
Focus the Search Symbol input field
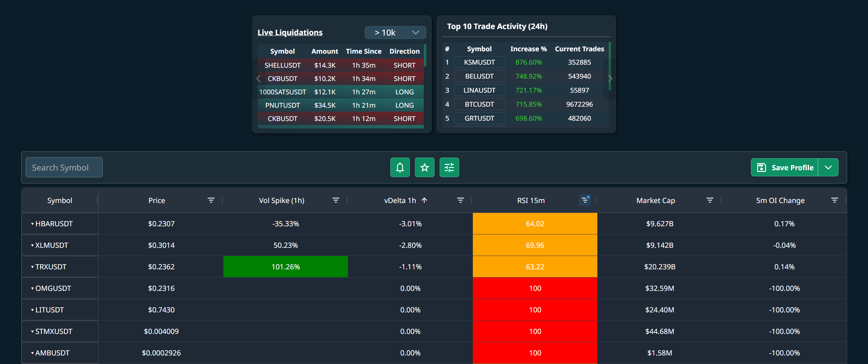point(64,167)
